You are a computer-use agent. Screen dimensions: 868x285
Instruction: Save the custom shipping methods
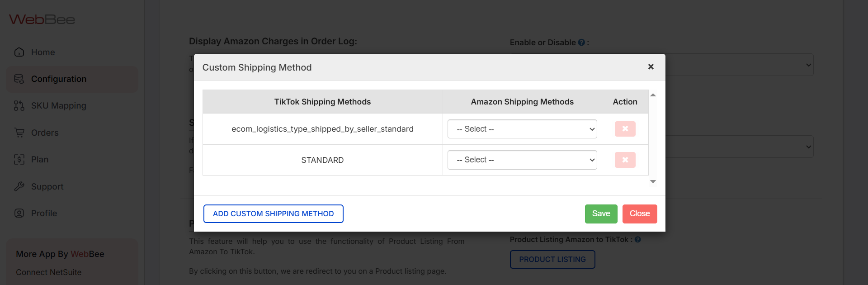601,214
